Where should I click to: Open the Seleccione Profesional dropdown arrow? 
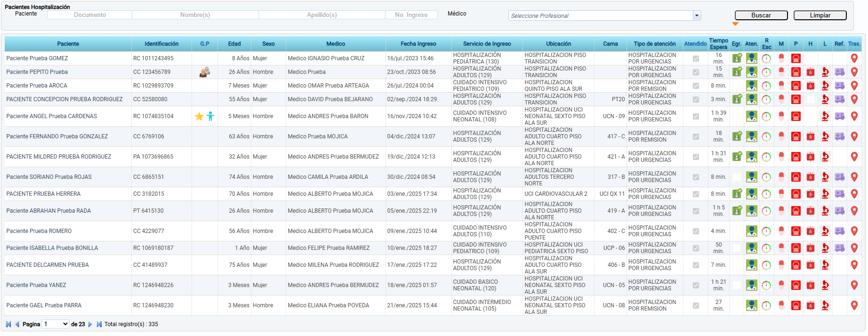[x=697, y=16]
